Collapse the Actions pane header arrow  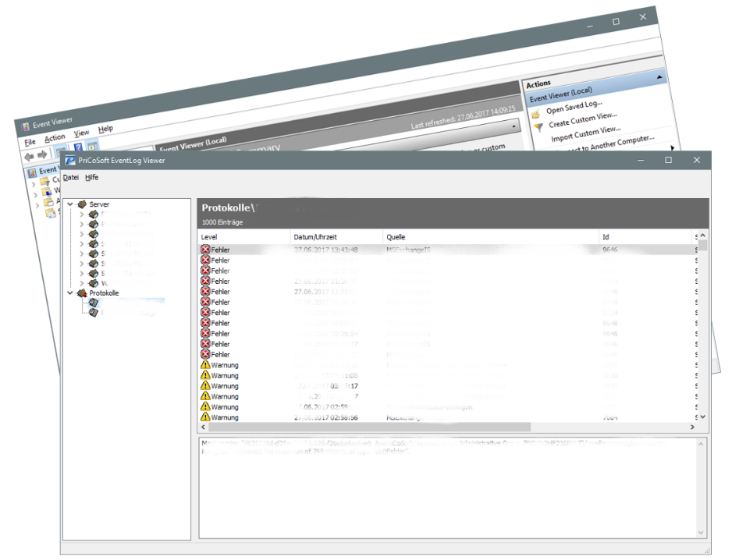click(x=659, y=76)
